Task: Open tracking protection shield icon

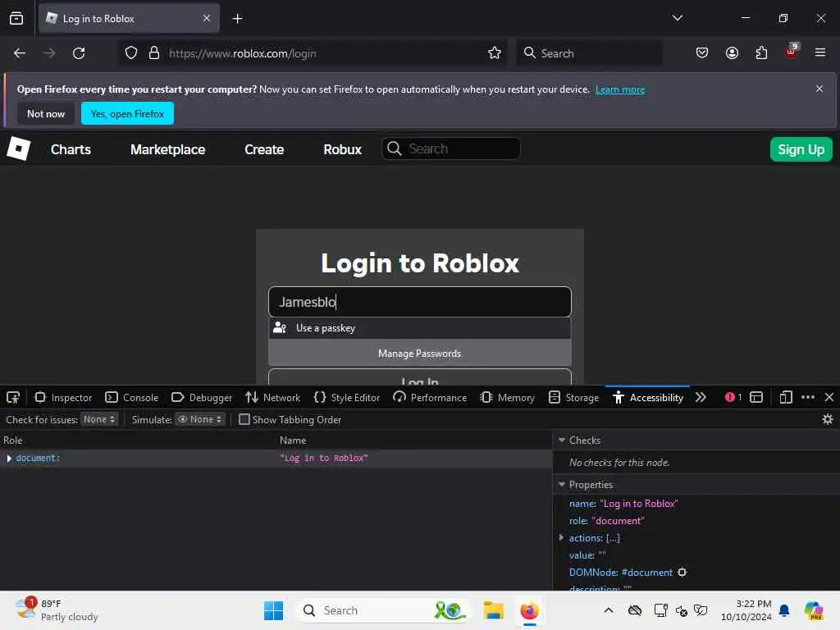Action: tap(131, 53)
